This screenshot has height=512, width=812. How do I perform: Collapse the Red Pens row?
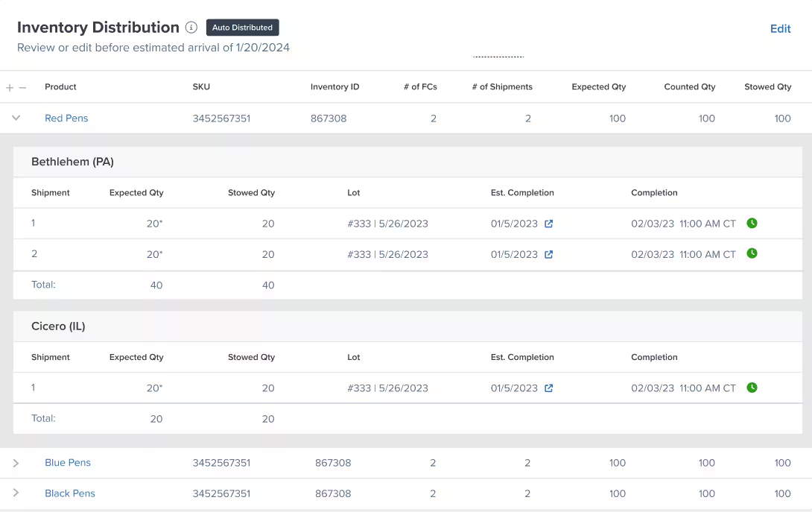[16, 117]
